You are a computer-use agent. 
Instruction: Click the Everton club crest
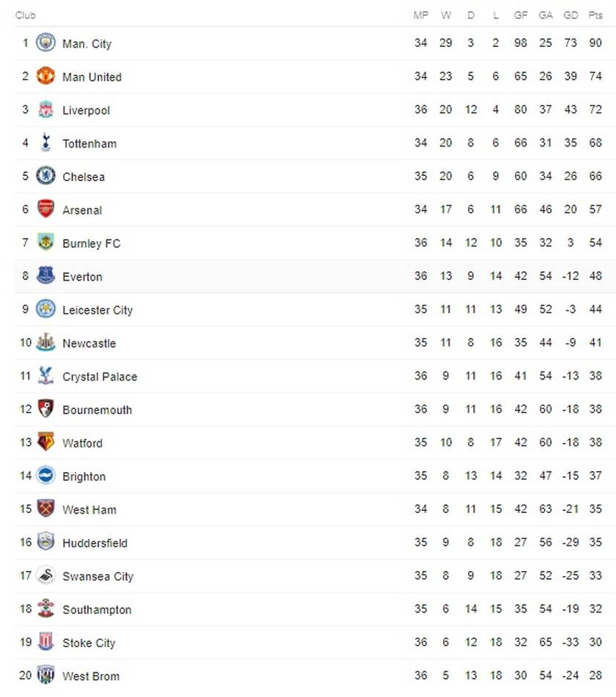click(x=45, y=276)
